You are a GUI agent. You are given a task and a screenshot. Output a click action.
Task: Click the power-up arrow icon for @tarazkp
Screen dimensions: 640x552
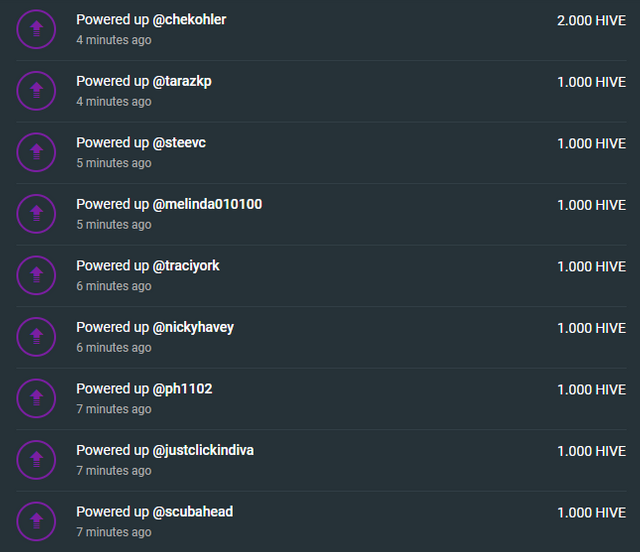pyautogui.click(x=36, y=91)
